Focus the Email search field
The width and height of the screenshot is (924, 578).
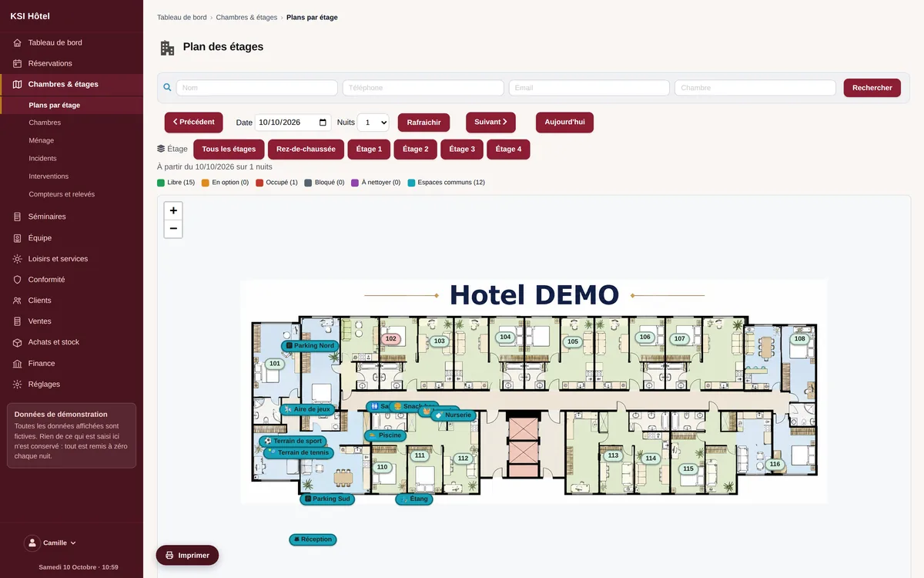point(589,88)
